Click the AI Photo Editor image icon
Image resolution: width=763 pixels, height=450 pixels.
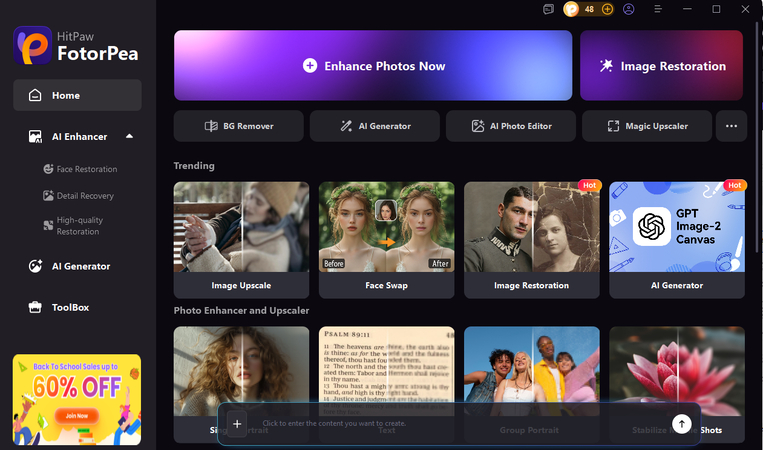[478, 126]
